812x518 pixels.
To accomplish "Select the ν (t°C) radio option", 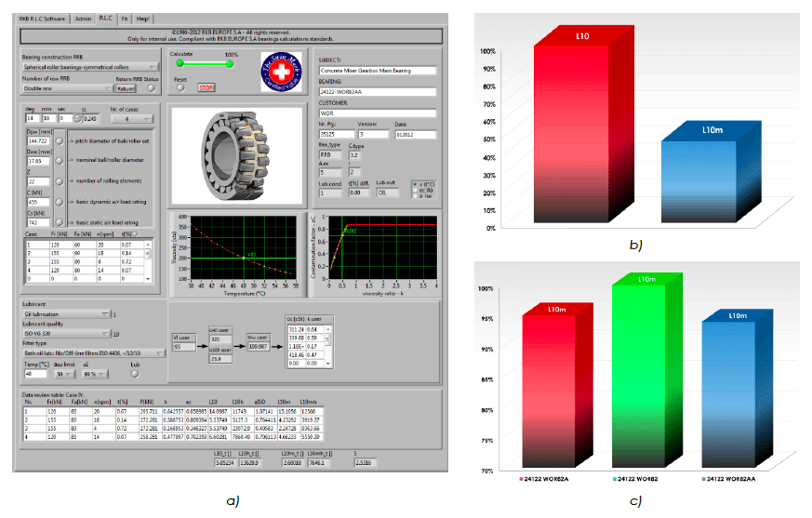I will (414, 185).
